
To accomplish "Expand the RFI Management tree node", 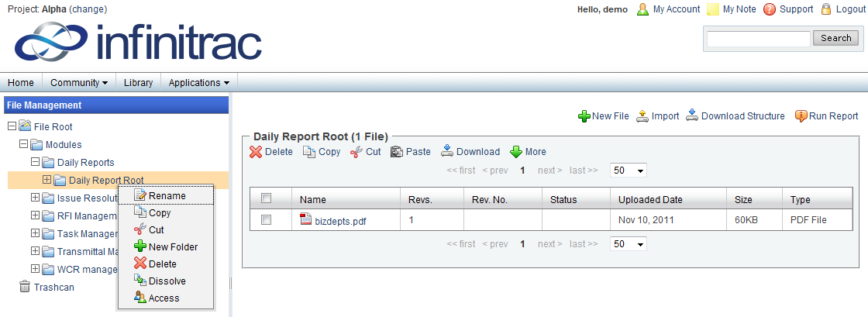I will (36, 215).
